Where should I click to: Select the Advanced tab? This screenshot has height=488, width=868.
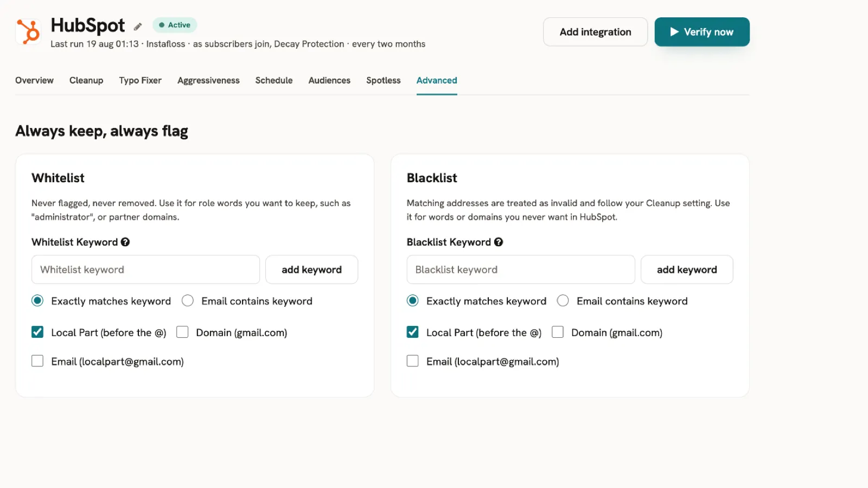pyautogui.click(x=437, y=80)
